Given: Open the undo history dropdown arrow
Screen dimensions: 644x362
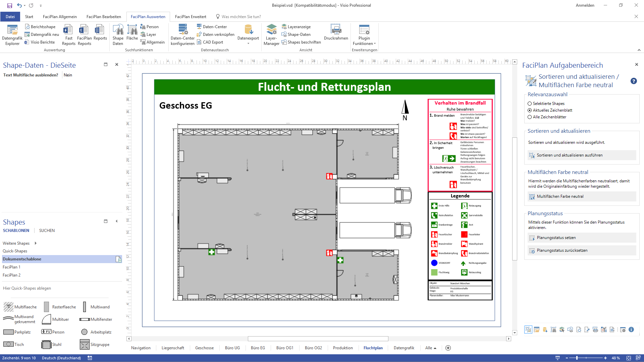Looking at the screenshot, I should coord(25,5).
